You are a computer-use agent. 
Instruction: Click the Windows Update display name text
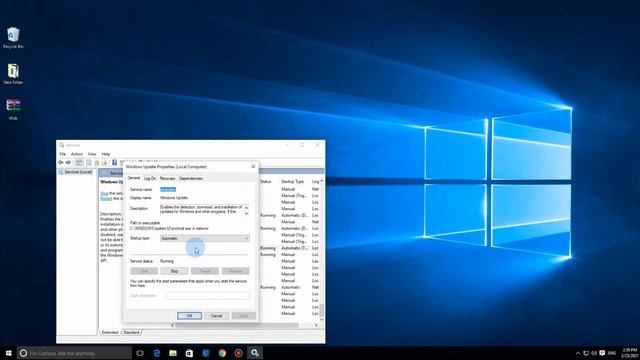(174, 198)
